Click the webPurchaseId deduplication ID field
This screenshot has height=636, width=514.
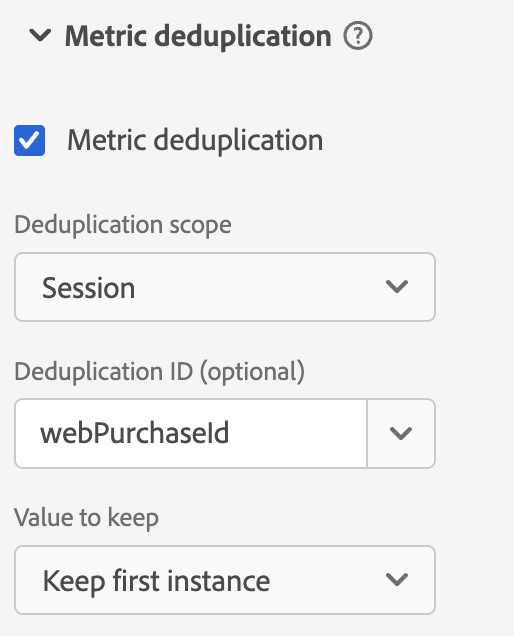[x=191, y=433]
